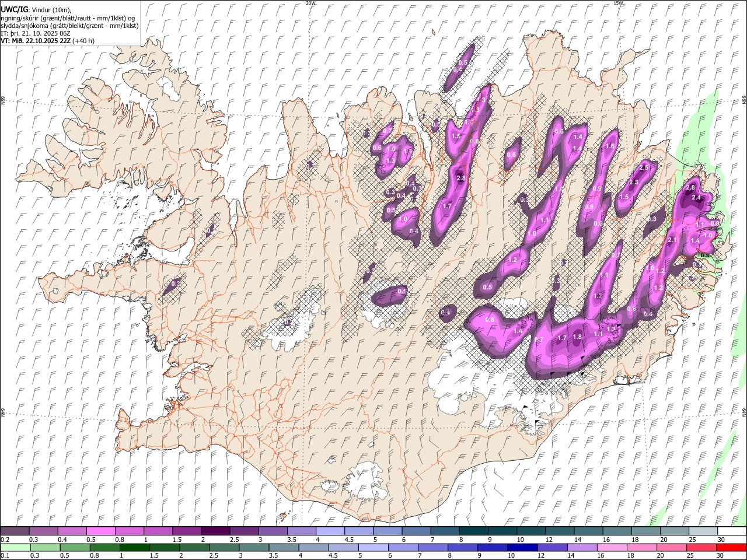This screenshot has width=747, height=560.
Task: Click the 2.5 precipitation value label
Action: 644,167
